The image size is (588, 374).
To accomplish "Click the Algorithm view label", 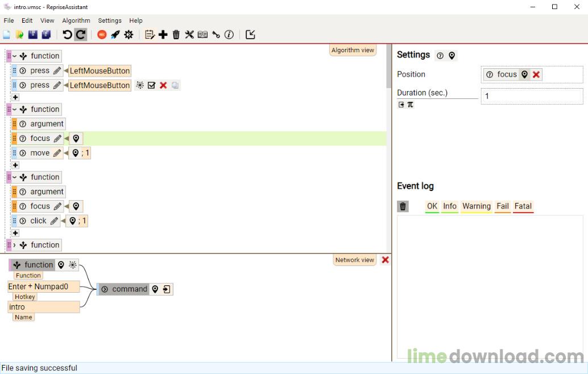I will pos(353,50).
